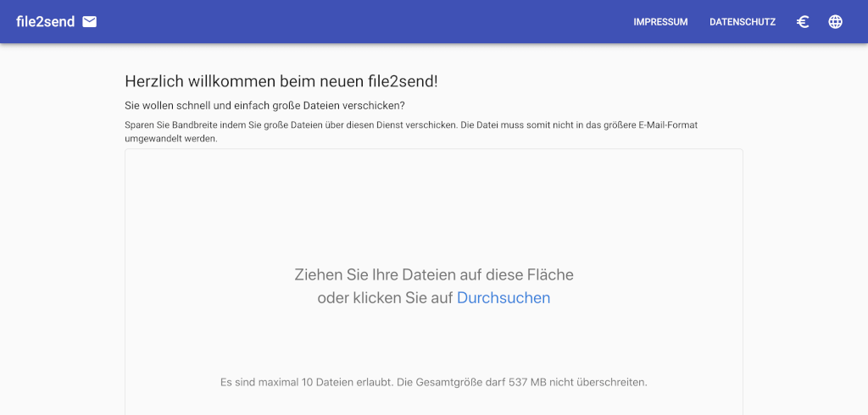Click the 'Ziehen Sie Ihre Dateien' drop area text
This screenshot has width=868, height=415.
434,274
